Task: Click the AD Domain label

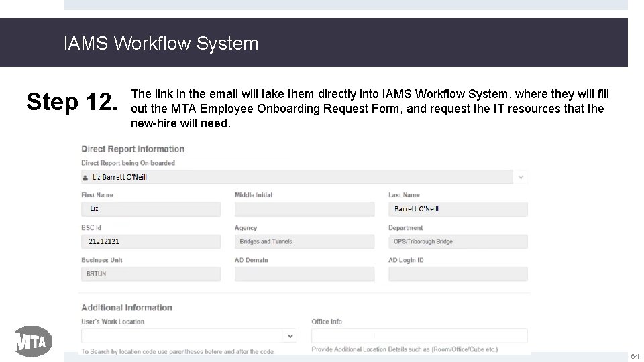Action: point(251,260)
